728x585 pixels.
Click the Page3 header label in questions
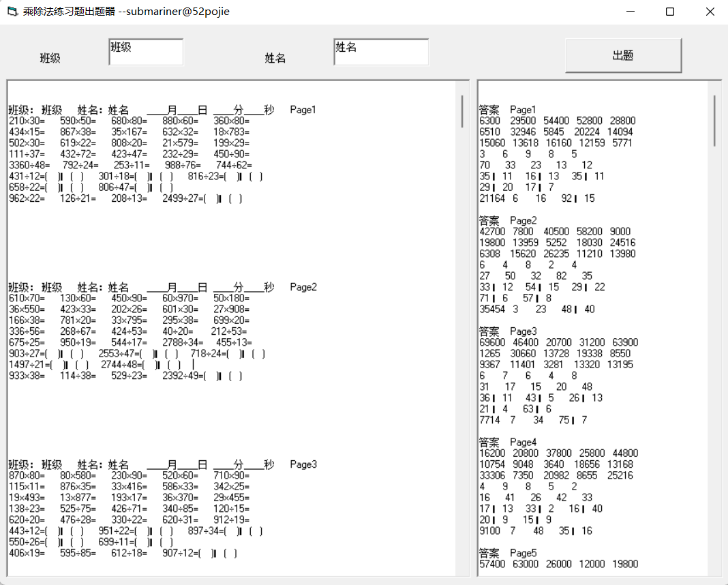303,464
